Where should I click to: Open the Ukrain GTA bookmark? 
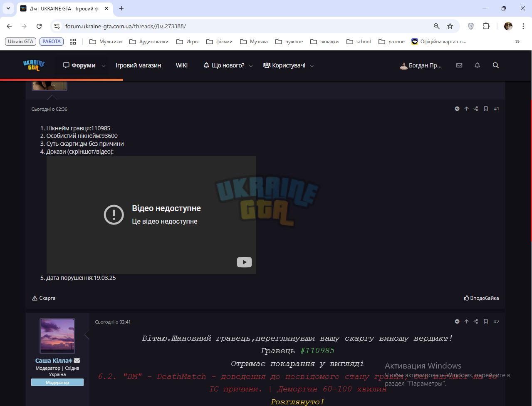[20, 42]
